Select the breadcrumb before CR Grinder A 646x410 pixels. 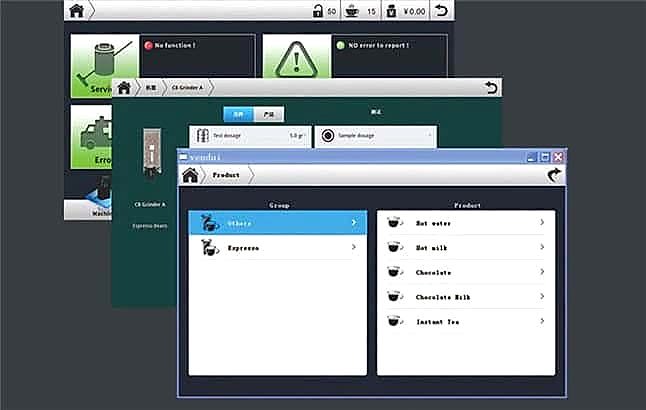coord(151,88)
